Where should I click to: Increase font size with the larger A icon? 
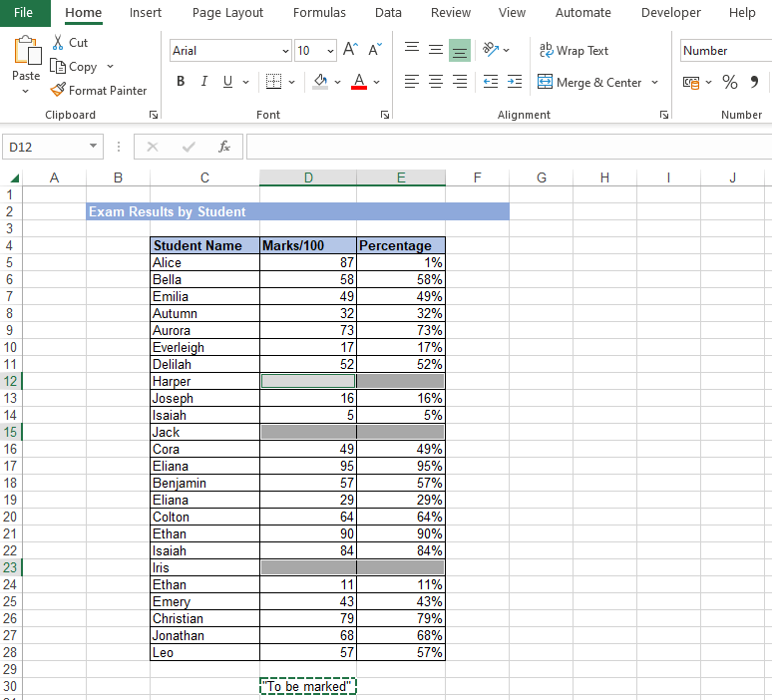tap(350, 50)
